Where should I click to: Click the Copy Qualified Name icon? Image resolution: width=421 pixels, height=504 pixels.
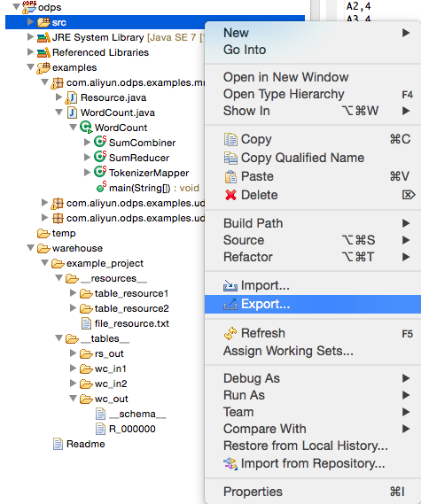pyautogui.click(x=230, y=158)
